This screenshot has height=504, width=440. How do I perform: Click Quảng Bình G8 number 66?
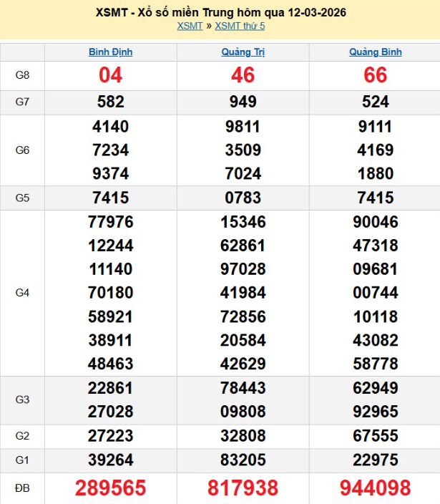[375, 75]
